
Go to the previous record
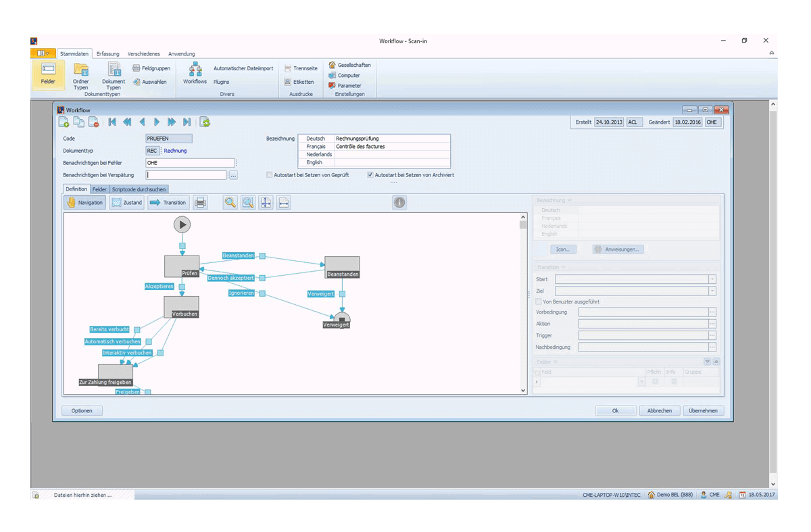click(x=142, y=122)
